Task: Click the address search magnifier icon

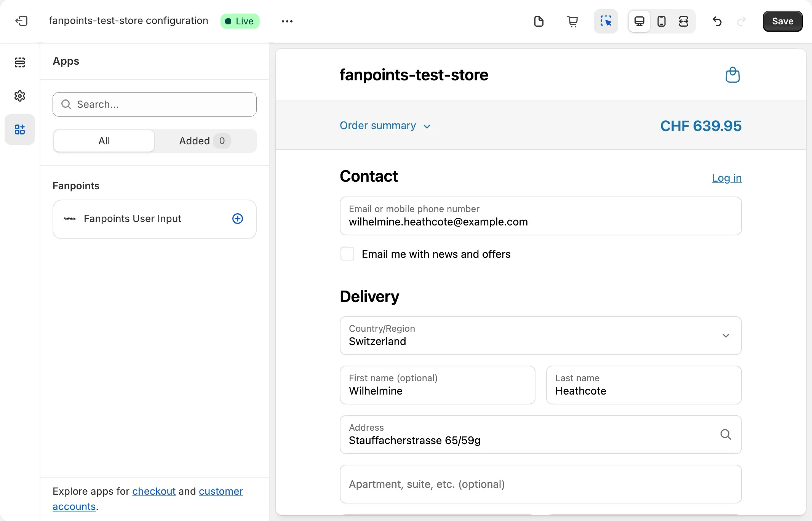Action: 726,435
